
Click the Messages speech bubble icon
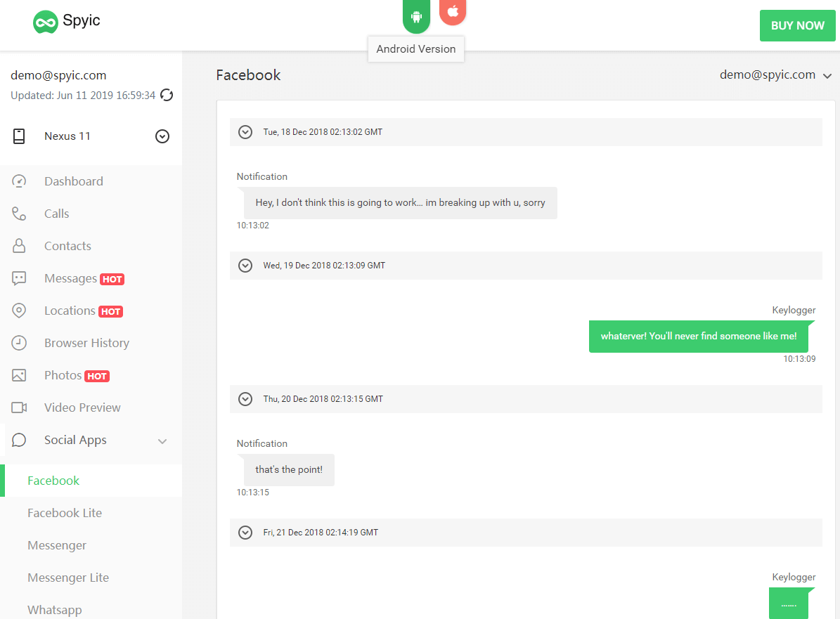pyautogui.click(x=20, y=278)
